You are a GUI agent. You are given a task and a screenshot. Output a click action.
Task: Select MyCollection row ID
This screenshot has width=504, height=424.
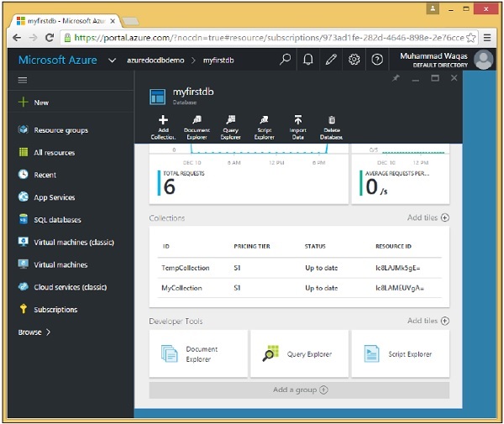click(x=181, y=288)
